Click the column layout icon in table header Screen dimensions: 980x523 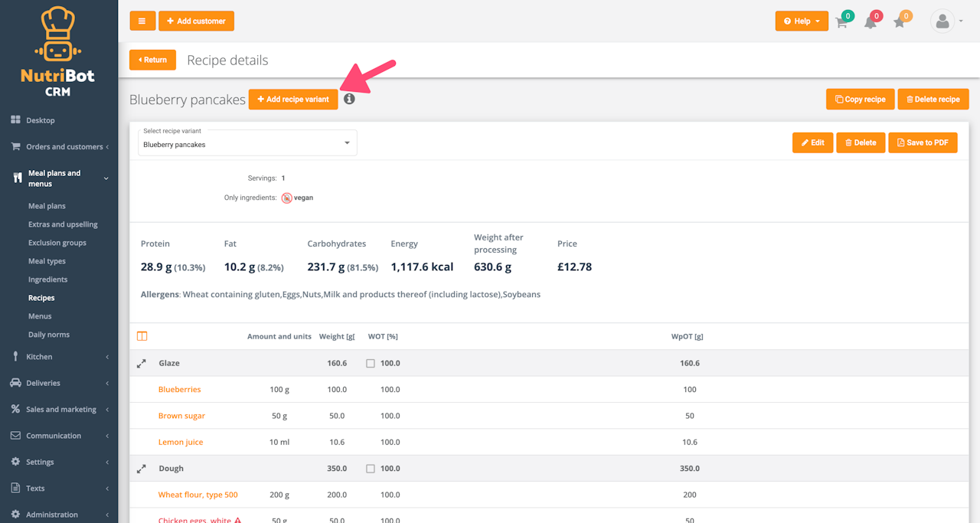point(142,336)
